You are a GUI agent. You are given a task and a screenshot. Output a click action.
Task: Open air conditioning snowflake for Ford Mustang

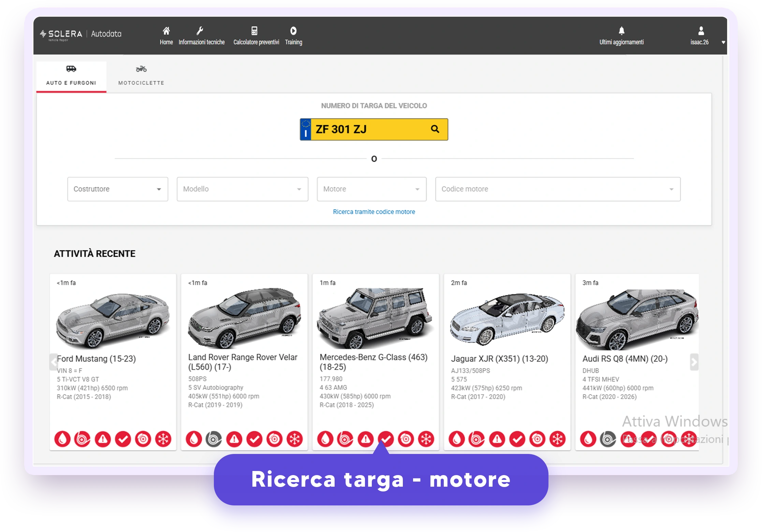(163, 439)
